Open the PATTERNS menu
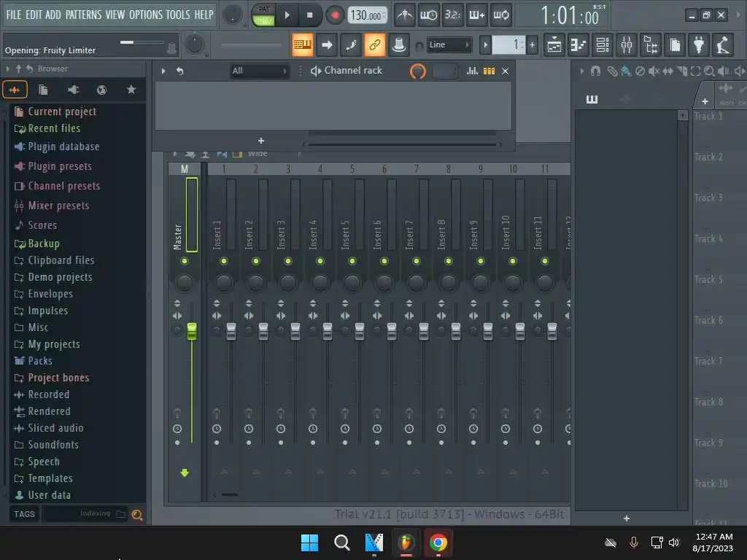The image size is (747, 560). pyautogui.click(x=83, y=15)
